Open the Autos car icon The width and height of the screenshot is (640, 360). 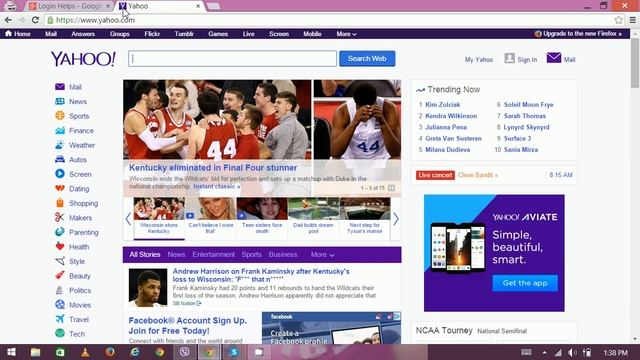point(60,160)
